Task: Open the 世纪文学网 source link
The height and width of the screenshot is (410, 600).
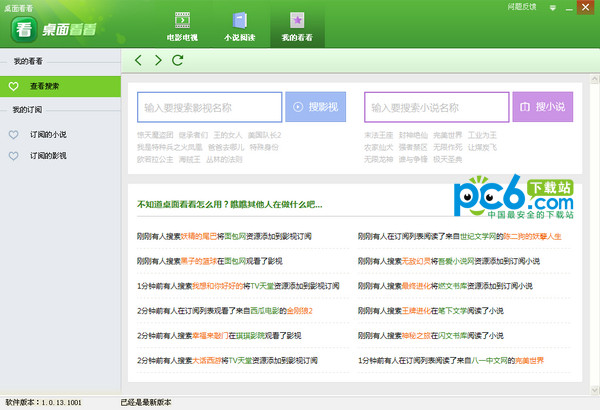Action: (x=478, y=236)
